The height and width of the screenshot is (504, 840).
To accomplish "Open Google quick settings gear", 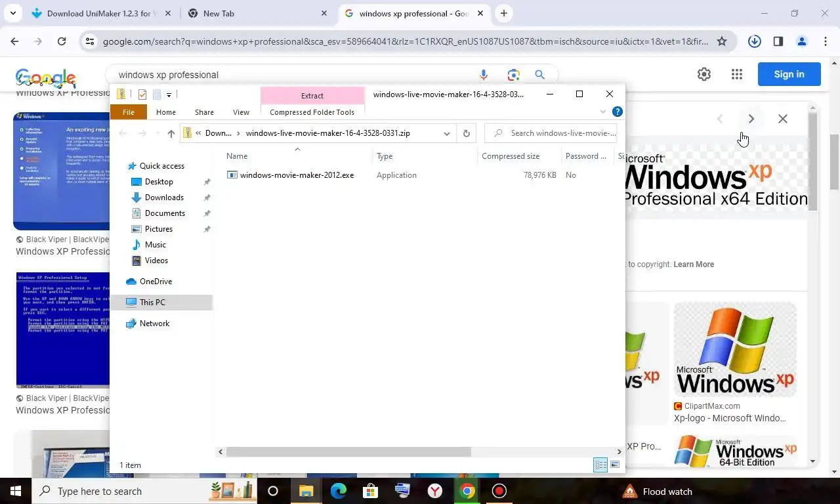I will click(x=704, y=74).
